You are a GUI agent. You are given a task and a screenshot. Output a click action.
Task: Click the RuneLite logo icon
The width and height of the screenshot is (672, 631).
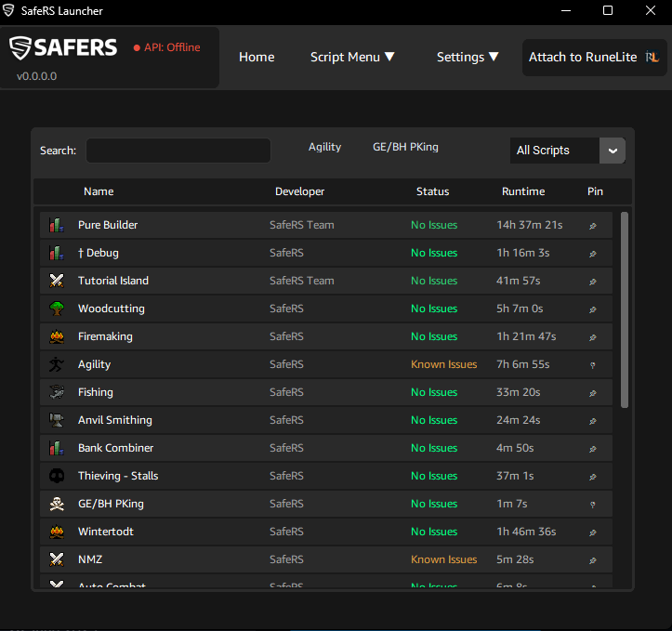click(652, 57)
